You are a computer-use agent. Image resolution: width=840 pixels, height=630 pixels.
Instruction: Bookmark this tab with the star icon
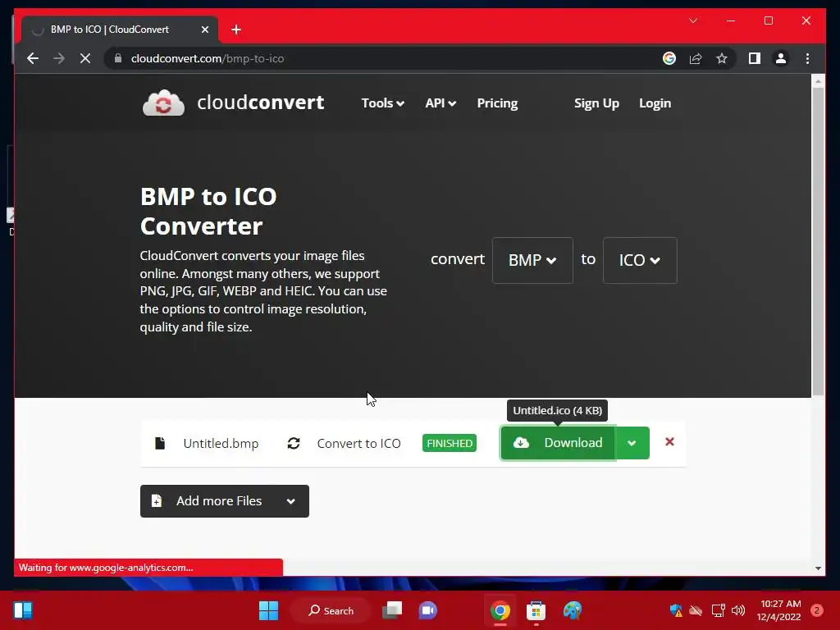722,58
